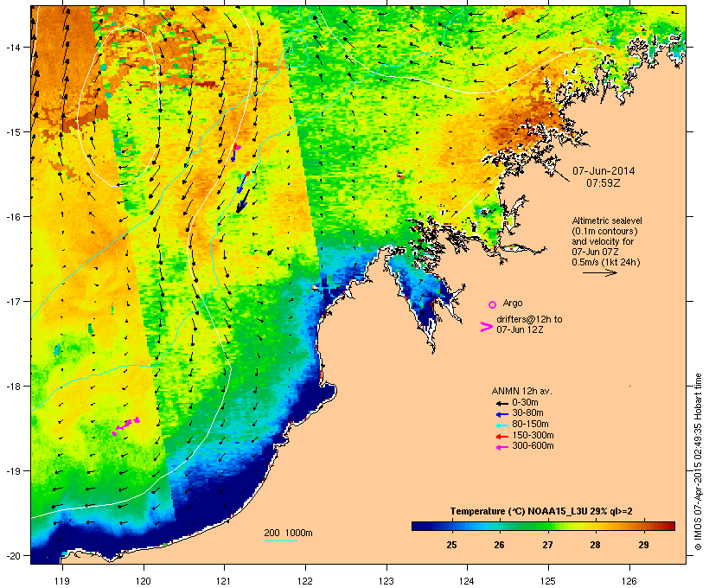Click the 'Altimetric sealevel' legend text
The height and width of the screenshot is (588, 709).
pyautogui.click(x=607, y=220)
